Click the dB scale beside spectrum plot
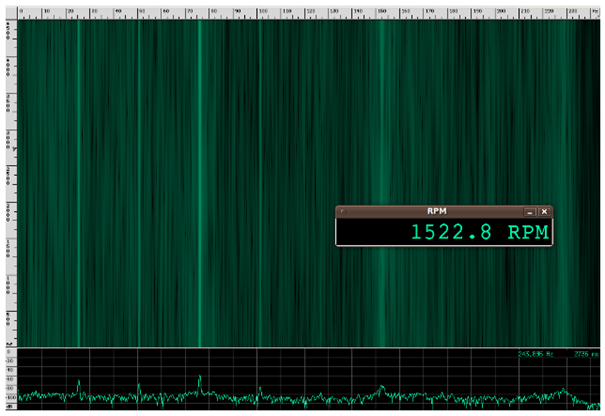This screenshot has width=605, height=416. click(9, 380)
